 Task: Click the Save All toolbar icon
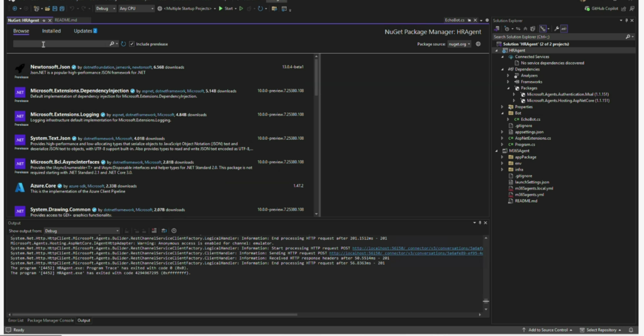[x=62, y=8]
